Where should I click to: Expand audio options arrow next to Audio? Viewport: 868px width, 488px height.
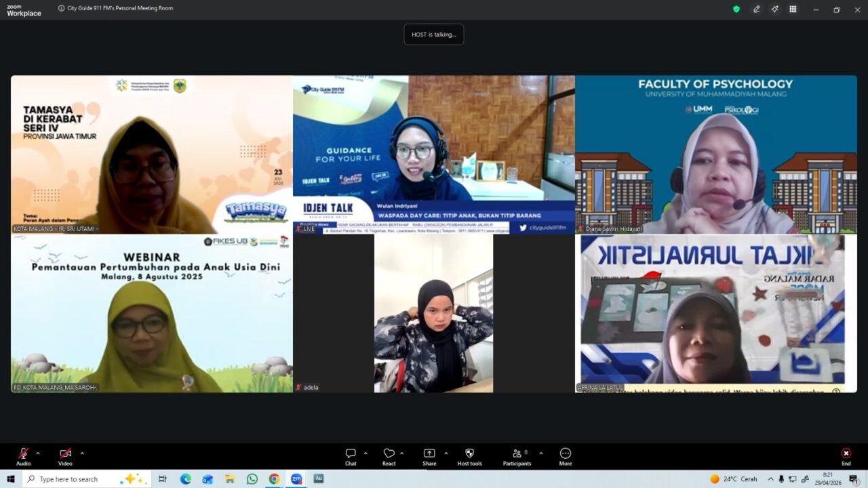[38, 453]
